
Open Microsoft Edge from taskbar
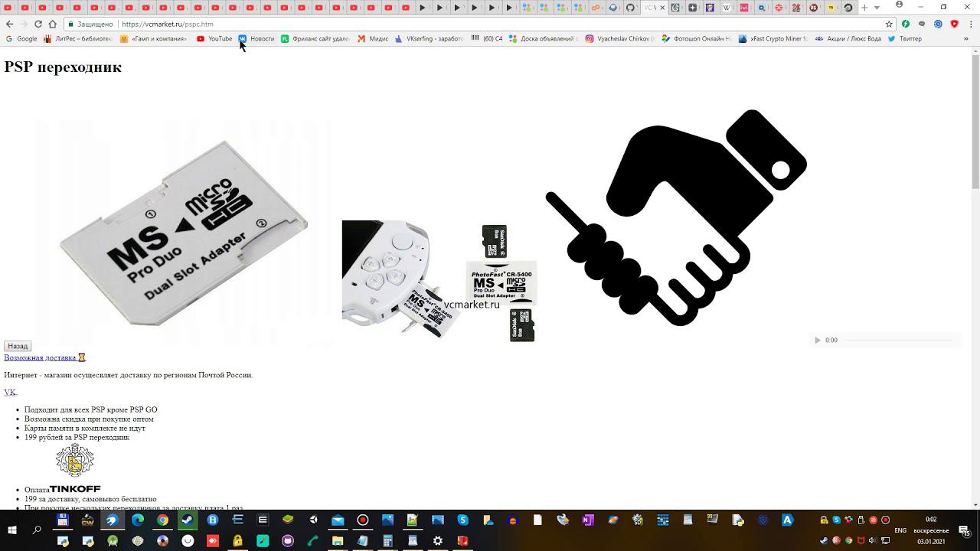pos(138,520)
